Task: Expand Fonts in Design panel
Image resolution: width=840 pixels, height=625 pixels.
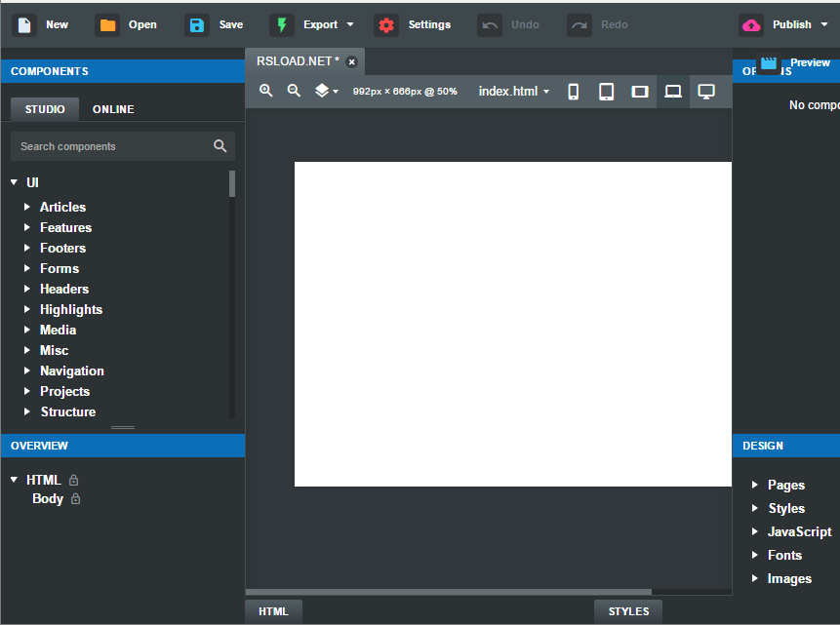Action: (755, 555)
